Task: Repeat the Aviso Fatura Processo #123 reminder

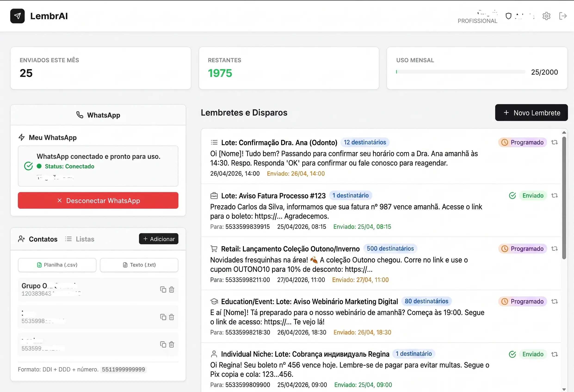Action: pyautogui.click(x=555, y=196)
